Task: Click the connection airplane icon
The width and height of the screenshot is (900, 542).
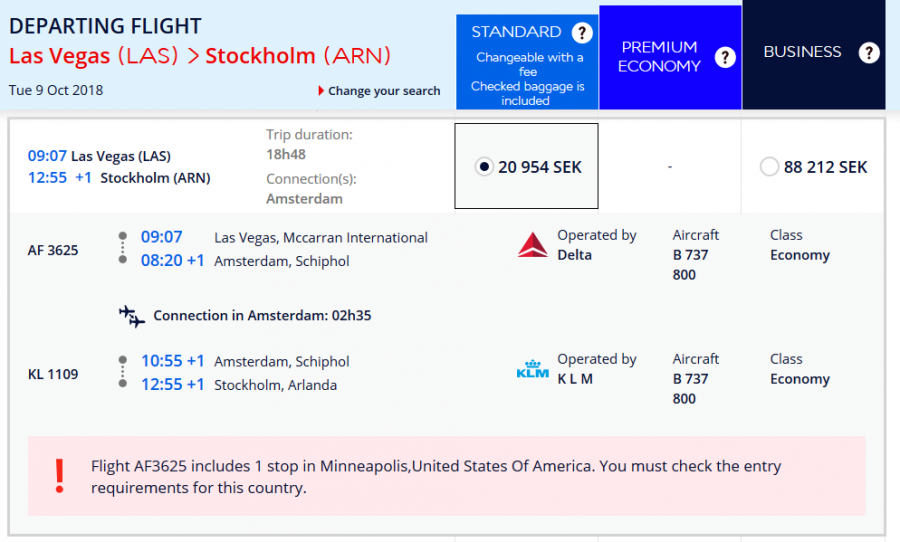Action: click(132, 316)
